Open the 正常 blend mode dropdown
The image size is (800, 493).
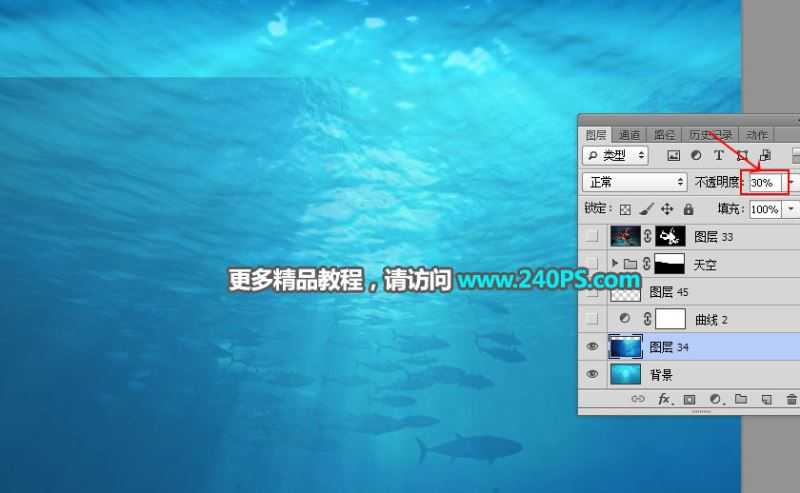635,182
